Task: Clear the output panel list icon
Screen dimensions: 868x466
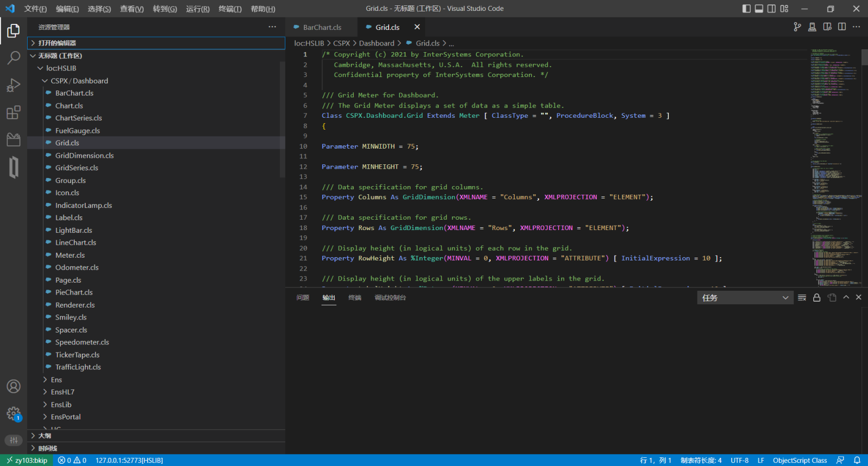Action: pyautogui.click(x=802, y=297)
